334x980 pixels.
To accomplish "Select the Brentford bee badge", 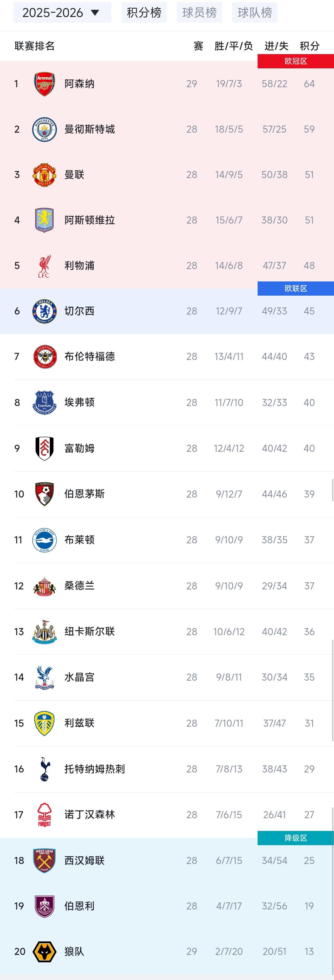I will [45, 357].
